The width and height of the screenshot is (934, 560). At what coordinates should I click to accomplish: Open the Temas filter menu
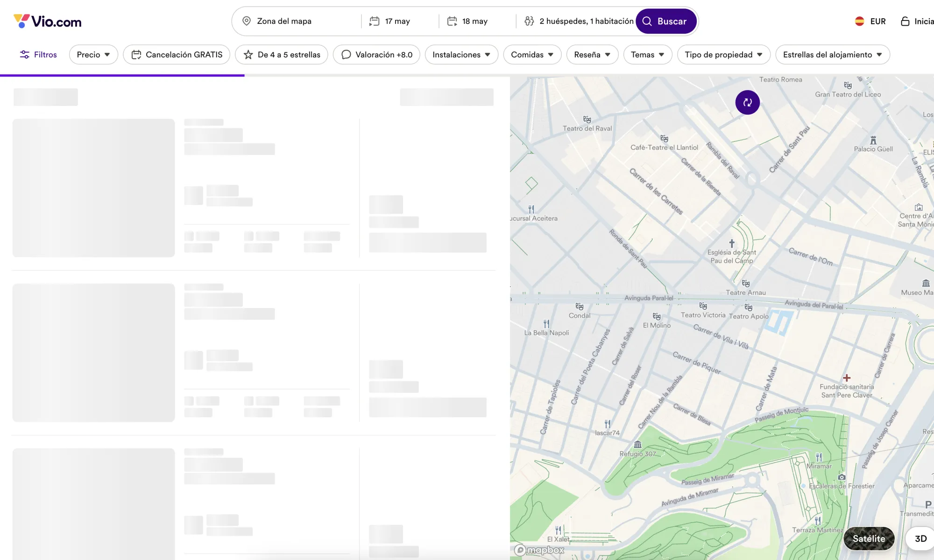point(647,55)
